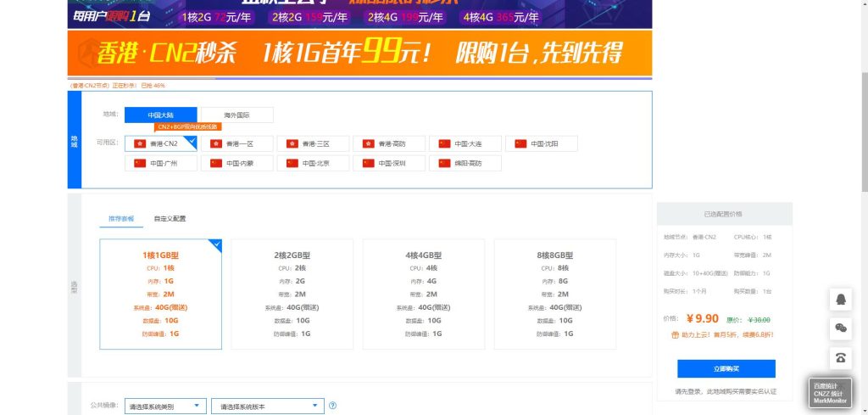Click the 立即购买 button
The height and width of the screenshot is (415, 868).
point(726,368)
